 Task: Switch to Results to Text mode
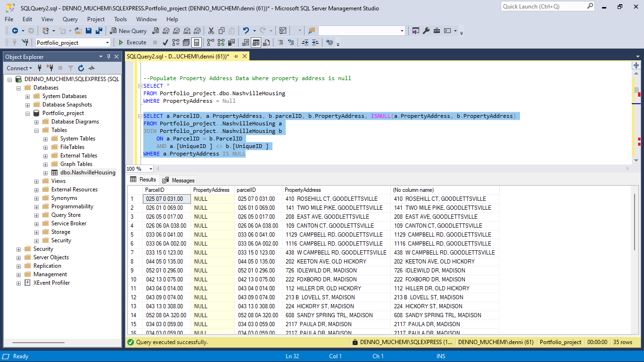pyautogui.click(x=246, y=42)
